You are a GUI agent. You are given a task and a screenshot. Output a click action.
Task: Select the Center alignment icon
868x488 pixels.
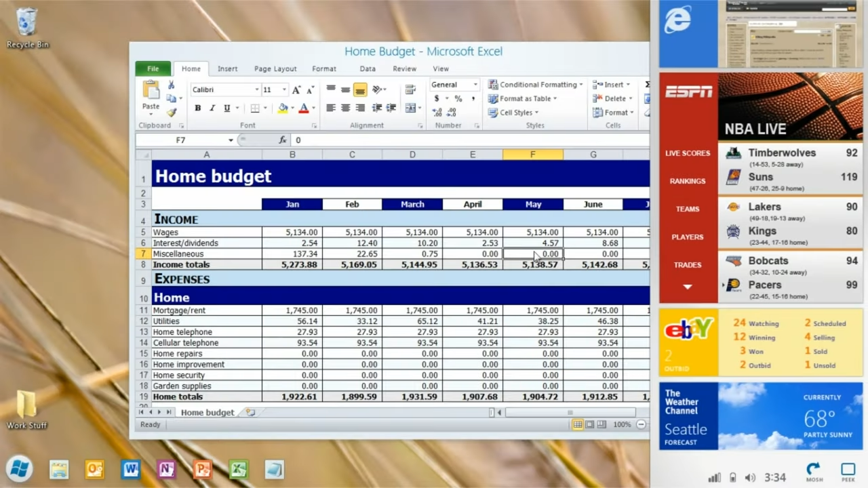(x=344, y=108)
